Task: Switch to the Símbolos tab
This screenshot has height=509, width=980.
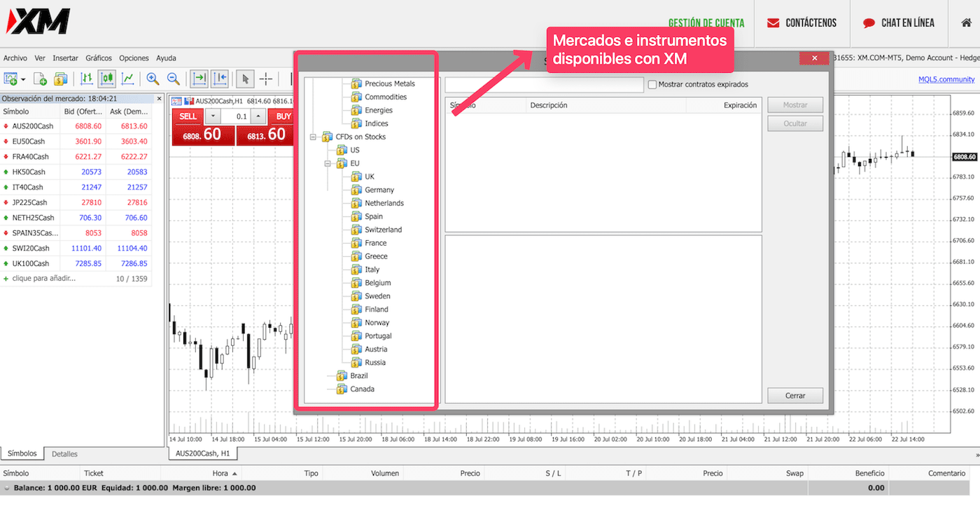Action: (22, 454)
